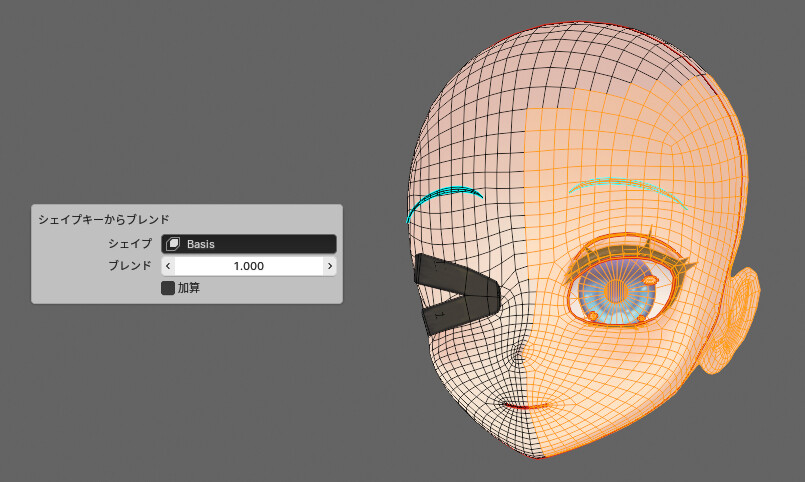Open the Basis shape key selector
805x482 pixels.
(x=249, y=244)
